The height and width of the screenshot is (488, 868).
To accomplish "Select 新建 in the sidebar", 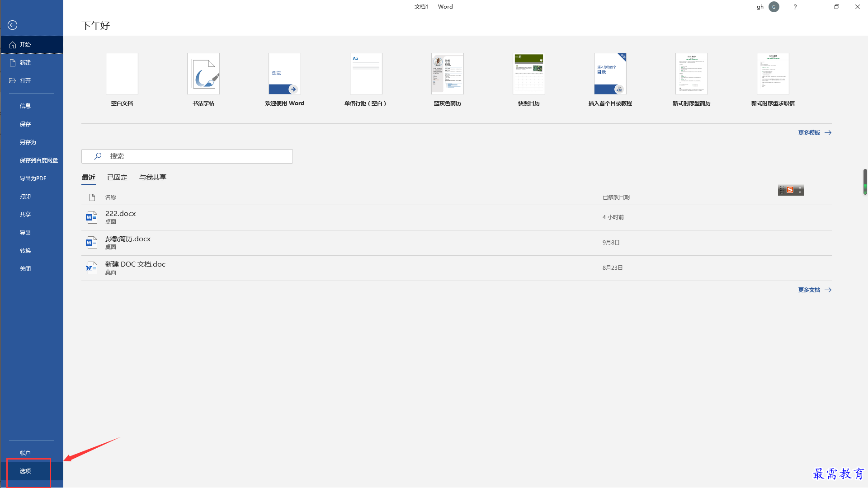I will click(x=32, y=63).
